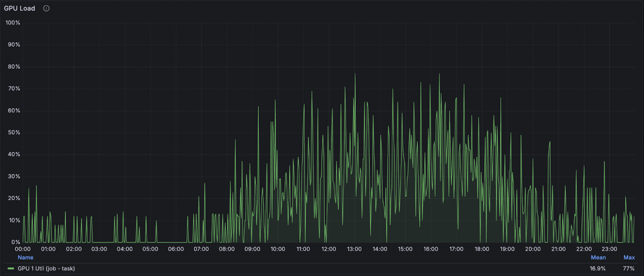The height and width of the screenshot is (276, 644).
Task: Click the spike just after 17:00
Action: (x=464, y=85)
